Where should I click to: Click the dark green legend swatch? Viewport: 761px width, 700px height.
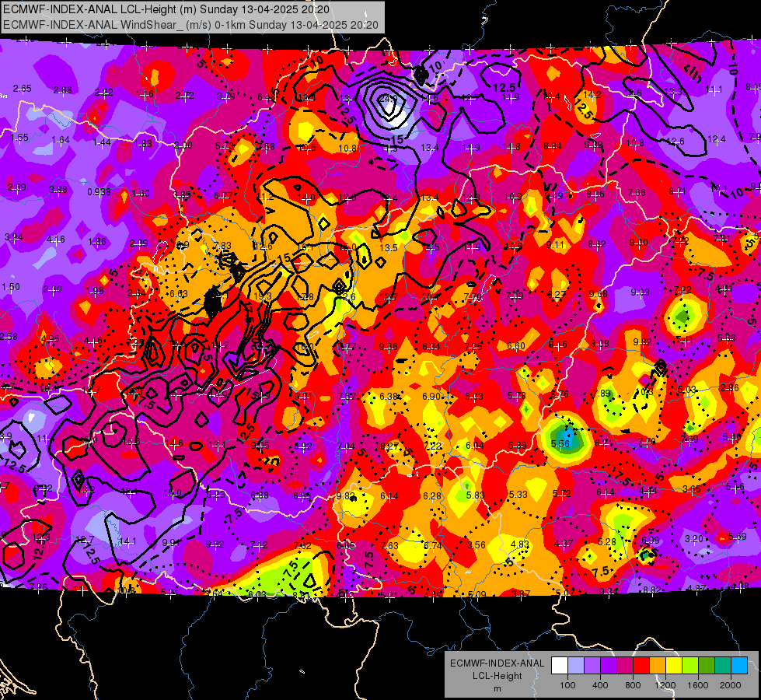pos(707,666)
